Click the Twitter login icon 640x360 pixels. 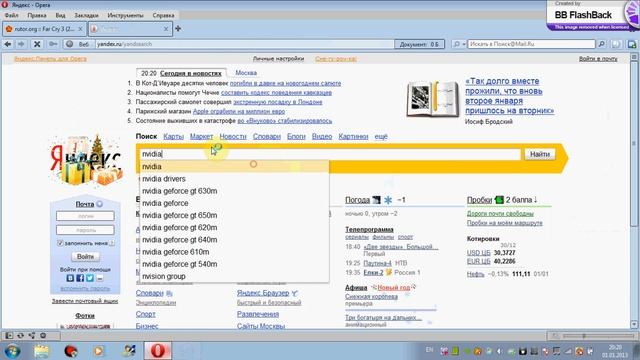90,278
